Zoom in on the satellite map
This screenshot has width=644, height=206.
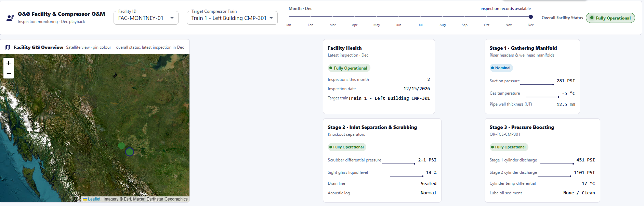9,63
